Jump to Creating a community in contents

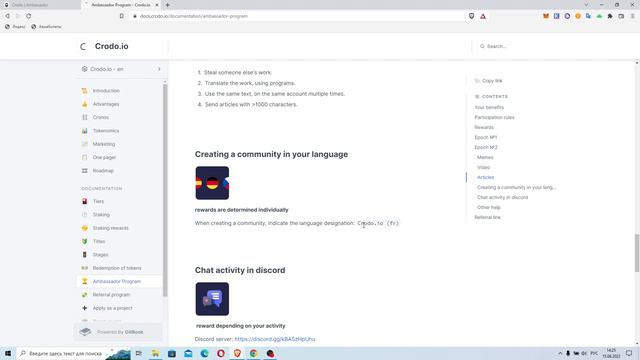[x=516, y=187]
